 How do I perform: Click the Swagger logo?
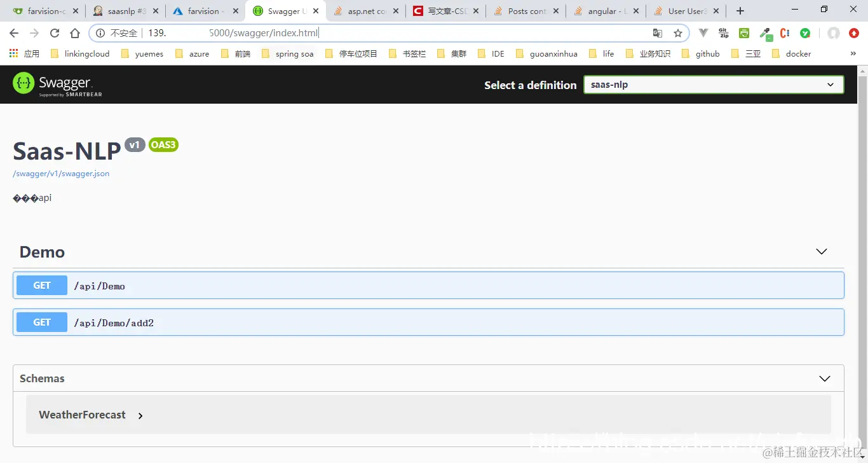point(57,84)
